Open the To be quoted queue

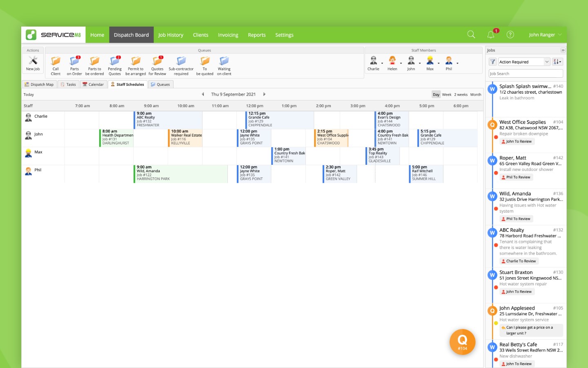point(205,65)
